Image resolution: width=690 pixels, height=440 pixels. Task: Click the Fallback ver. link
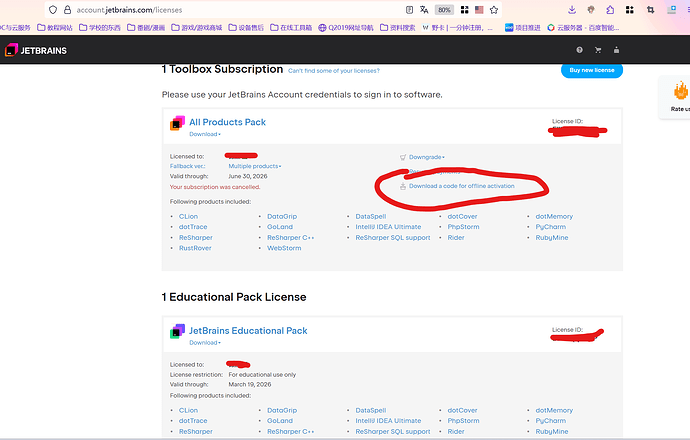click(187, 166)
